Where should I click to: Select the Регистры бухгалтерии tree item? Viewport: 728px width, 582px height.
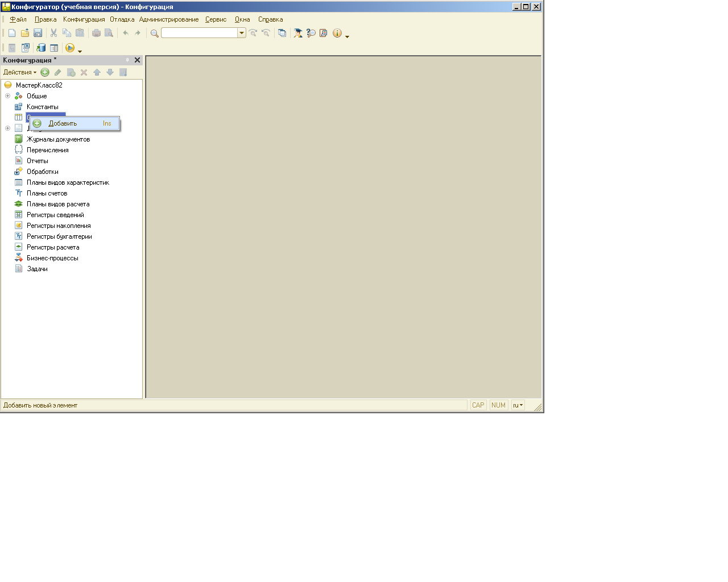(59, 236)
